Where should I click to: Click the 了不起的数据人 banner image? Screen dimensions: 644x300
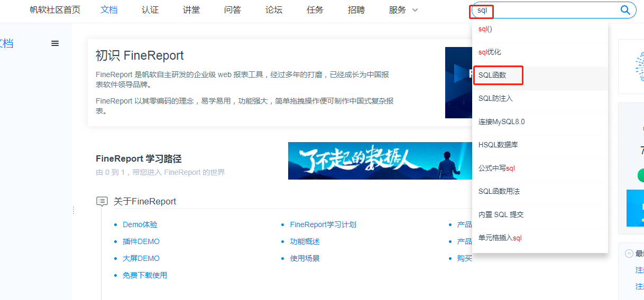(x=380, y=161)
